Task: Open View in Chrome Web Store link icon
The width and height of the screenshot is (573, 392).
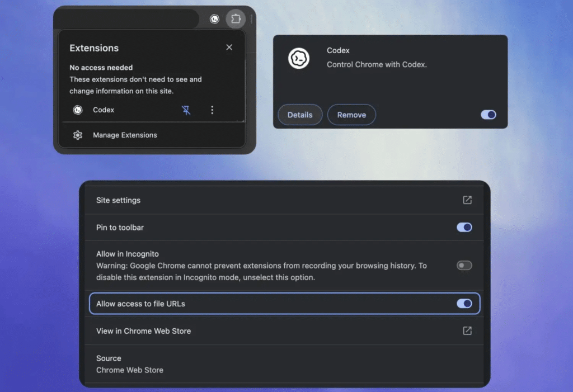Action: (467, 330)
